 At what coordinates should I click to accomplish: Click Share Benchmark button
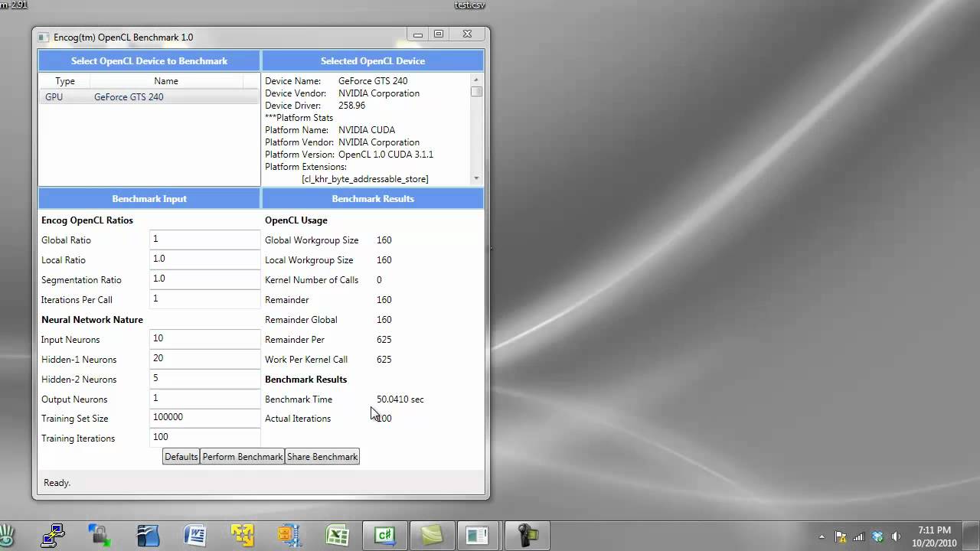[x=322, y=457]
